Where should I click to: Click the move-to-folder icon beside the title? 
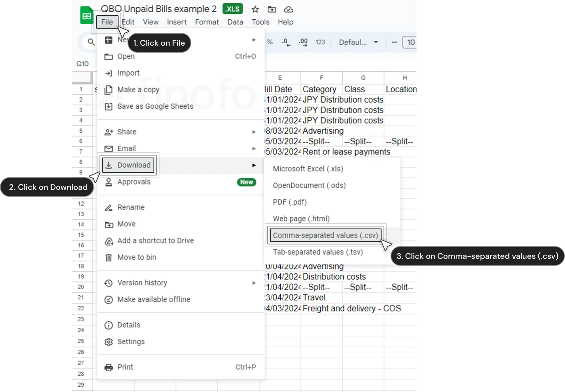tap(272, 9)
